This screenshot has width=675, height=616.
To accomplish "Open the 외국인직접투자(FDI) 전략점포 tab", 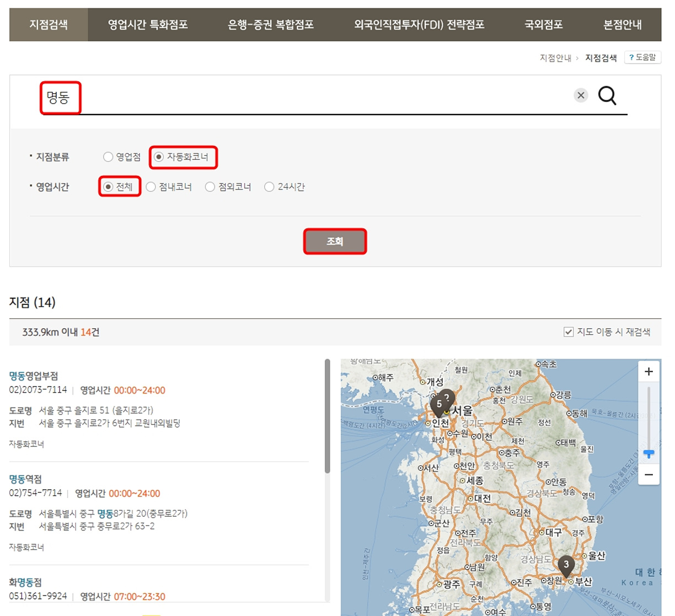I will coord(419,25).
